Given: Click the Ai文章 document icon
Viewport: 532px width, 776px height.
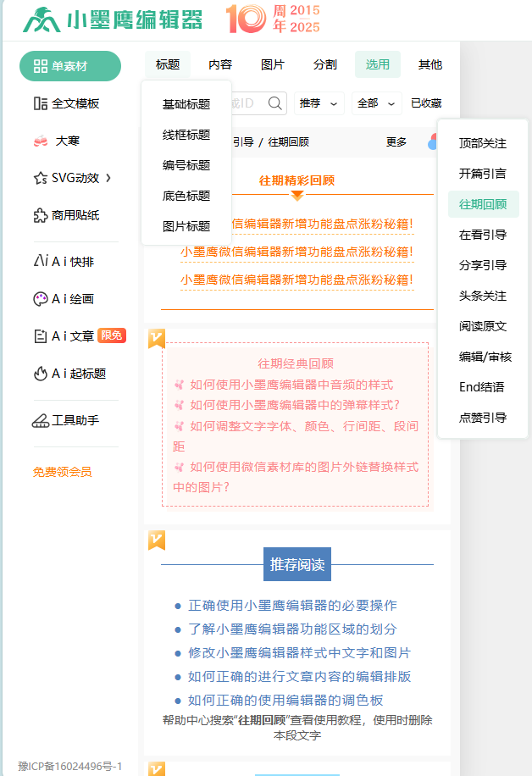Looking at the screenshot, I should tap(41, 336).
